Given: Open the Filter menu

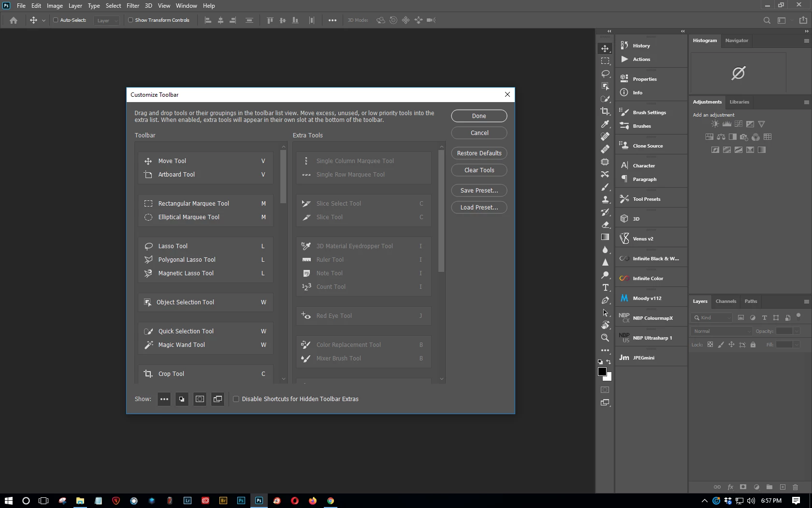Looking at the screenshot, I should coord(133,6).
